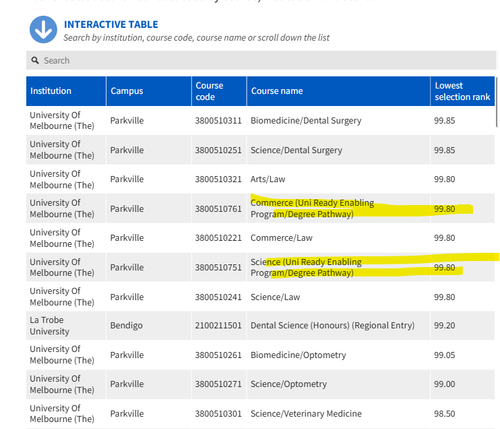Click 99.80 rank in the Arts/Law row
This screenshot has width=500, height=429.
tap(444, 179)
